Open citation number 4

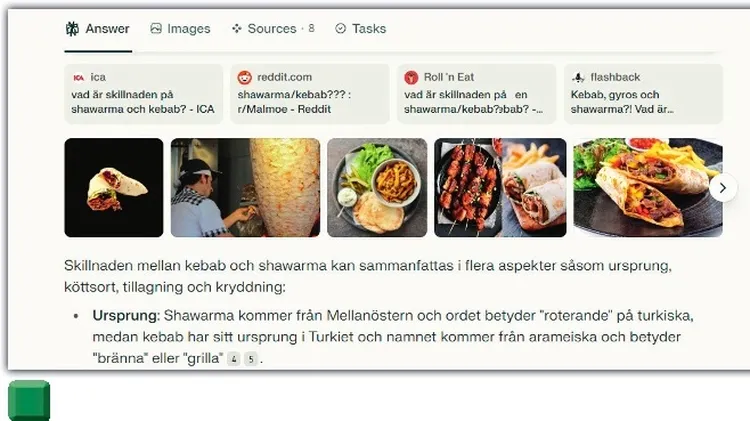point(233,359)
